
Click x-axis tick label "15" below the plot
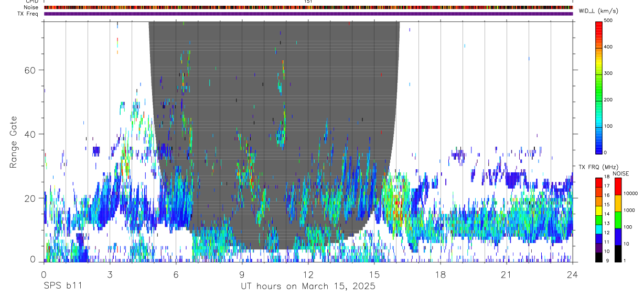[374, 274]
